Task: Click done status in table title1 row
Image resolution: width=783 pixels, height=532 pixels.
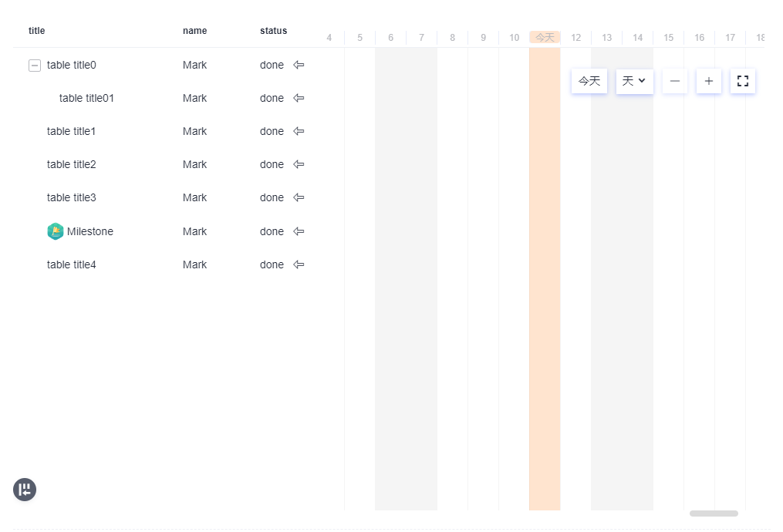Action: click(272, 131)
